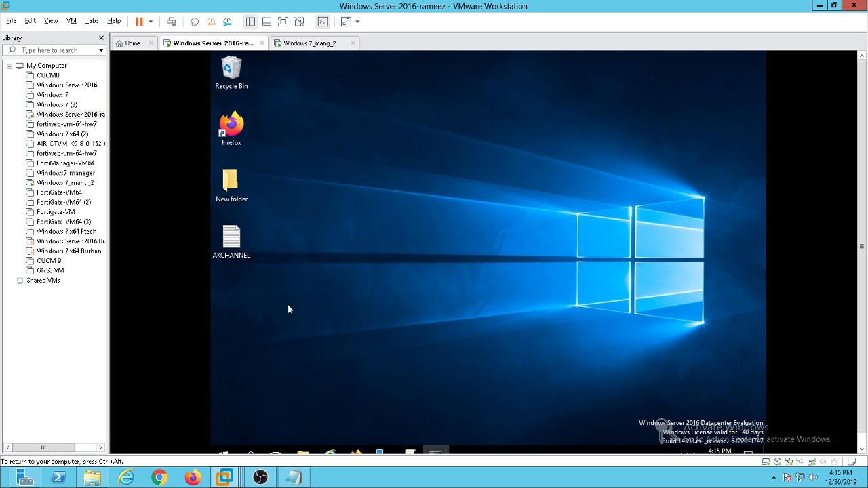The width and height of the screenshot is (868, 488).
Task: Select the Recycle Bin desktop icon
Action: 231,73
